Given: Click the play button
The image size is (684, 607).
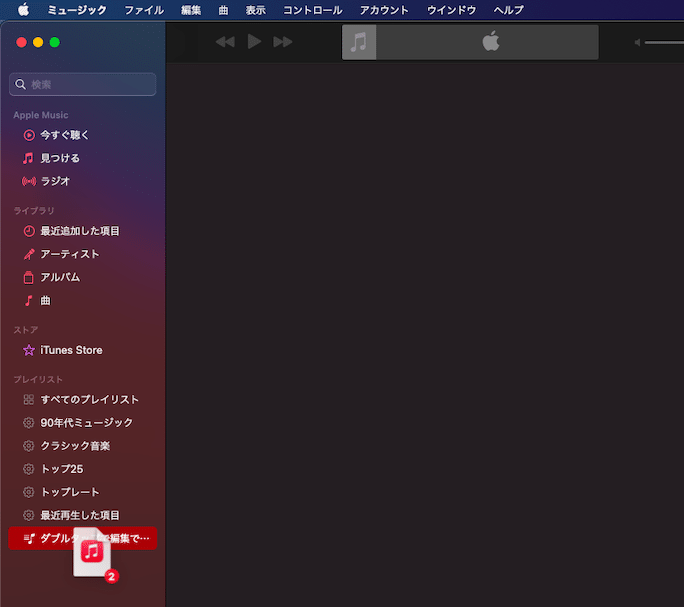Looking at the screenshot, I should (x=254, y=41).
